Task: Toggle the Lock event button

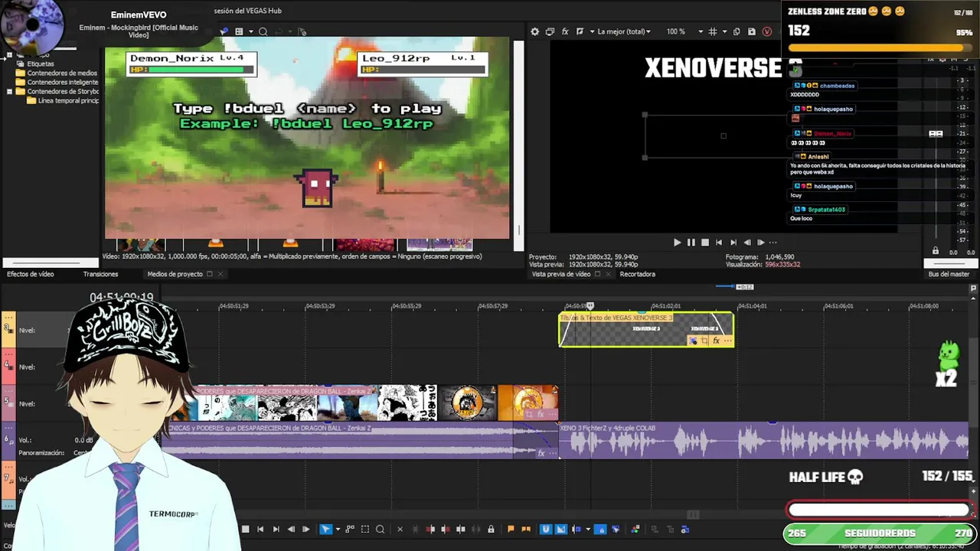Action: click(x=491, y=529)
